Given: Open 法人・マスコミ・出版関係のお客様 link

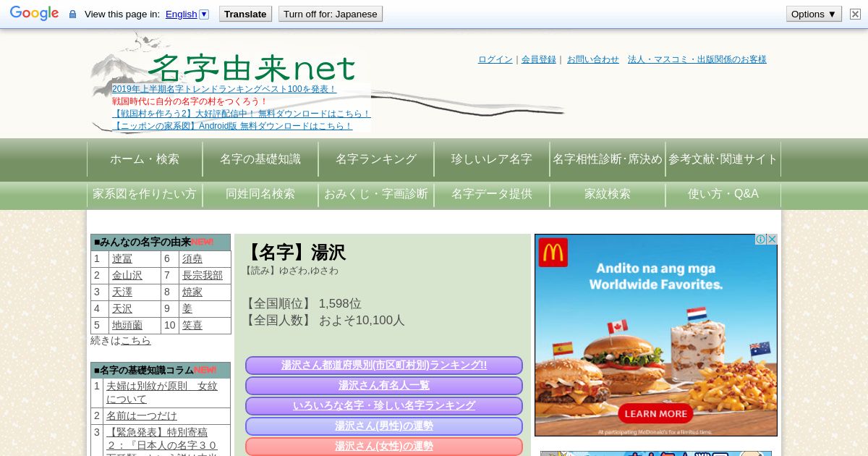Looking at the screenshot, I should (x=697, y=59).
